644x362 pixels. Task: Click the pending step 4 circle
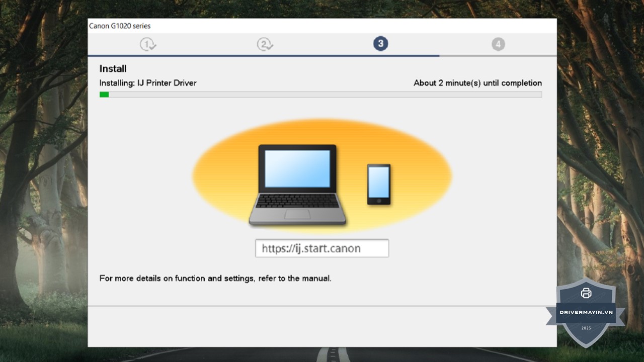[498, 44]
